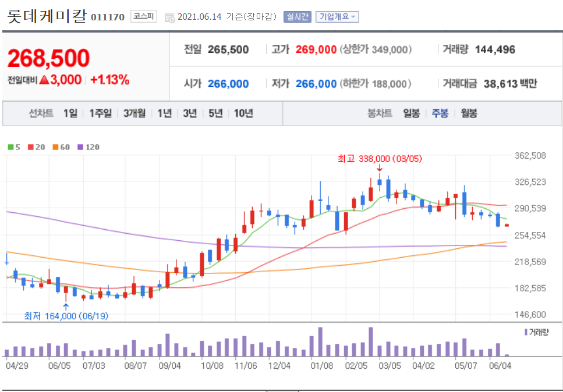This screenshot has width=563, height=392.
Task: Switch to the 3개월 line chart
Action: [x=134, y=113]
